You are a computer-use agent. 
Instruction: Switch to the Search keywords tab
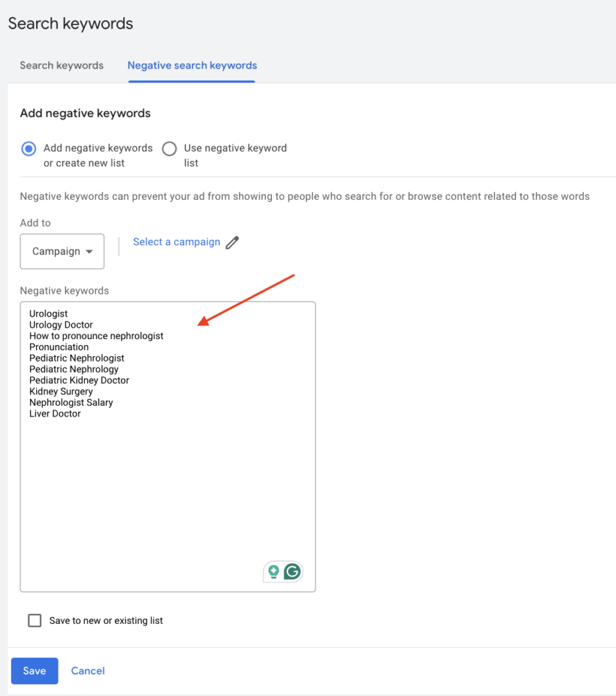(x=62, y=65)
